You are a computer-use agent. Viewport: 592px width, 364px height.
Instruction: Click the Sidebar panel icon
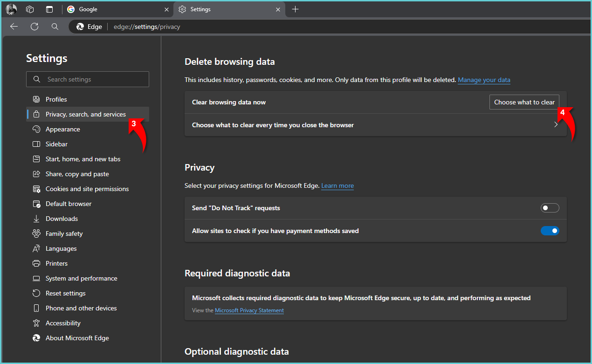point(36,144)
